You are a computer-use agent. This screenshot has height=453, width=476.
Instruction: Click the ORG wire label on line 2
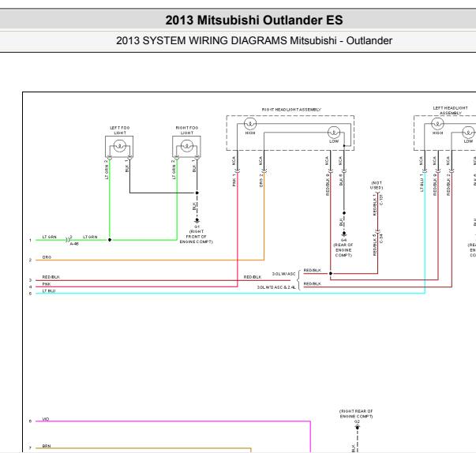pos(47,257)
